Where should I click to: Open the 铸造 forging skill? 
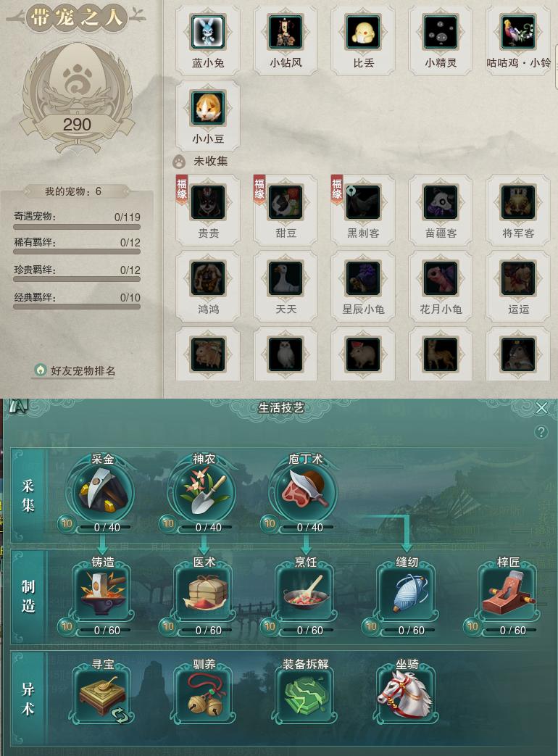click(x=103, y=593)
